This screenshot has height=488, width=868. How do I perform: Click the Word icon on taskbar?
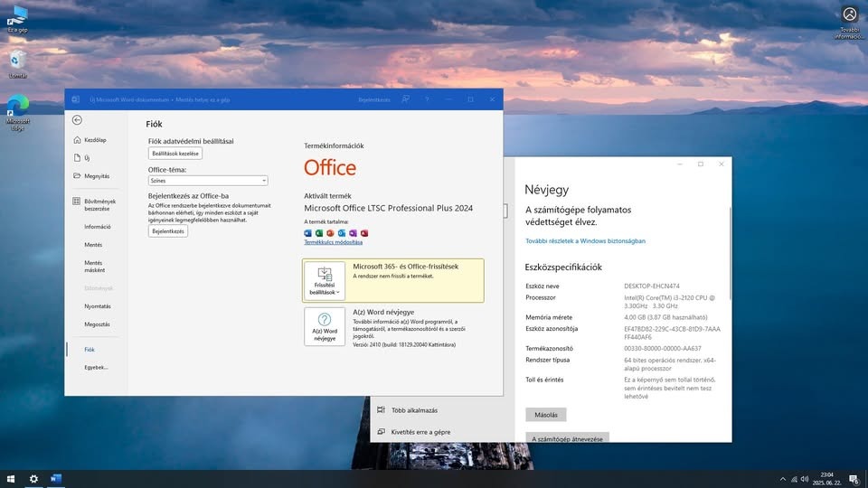[x=56, y=479]
